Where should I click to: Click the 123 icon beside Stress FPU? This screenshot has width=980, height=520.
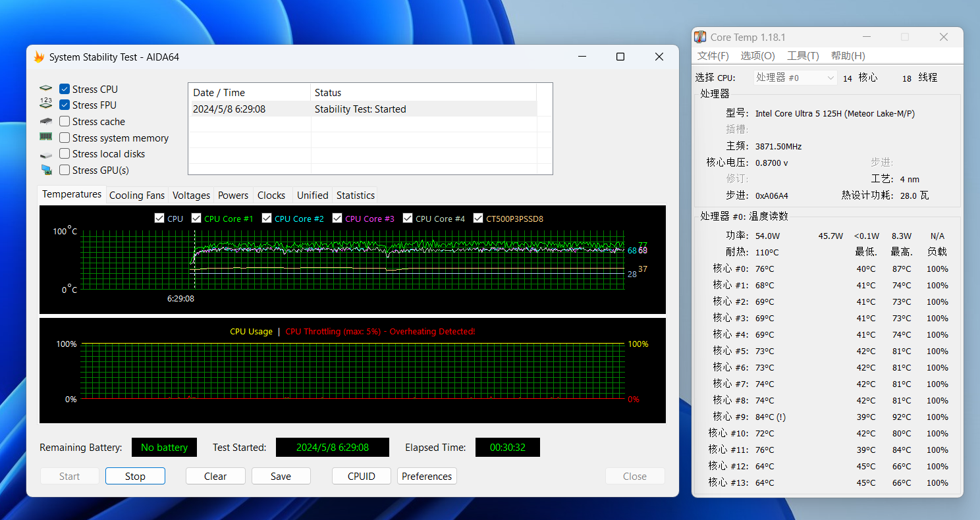(x=45, y=103)
